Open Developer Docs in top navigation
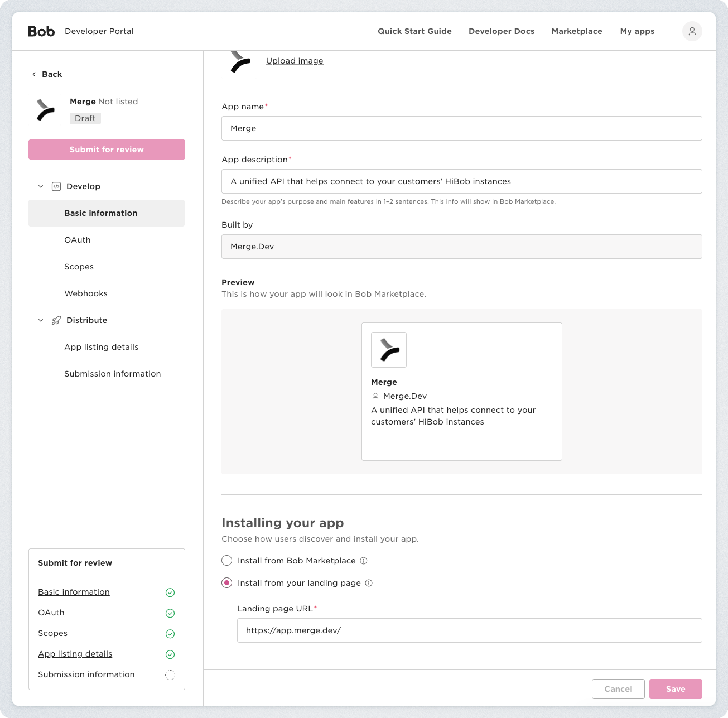 coord(502,31)
